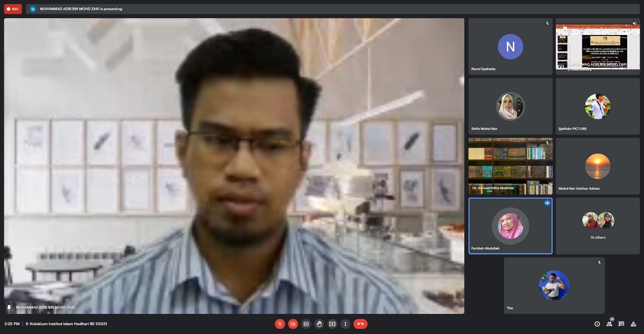Screen dimensions: 644x334
Task: Leave the call with the red hang-up button
Action: (360, 324)
